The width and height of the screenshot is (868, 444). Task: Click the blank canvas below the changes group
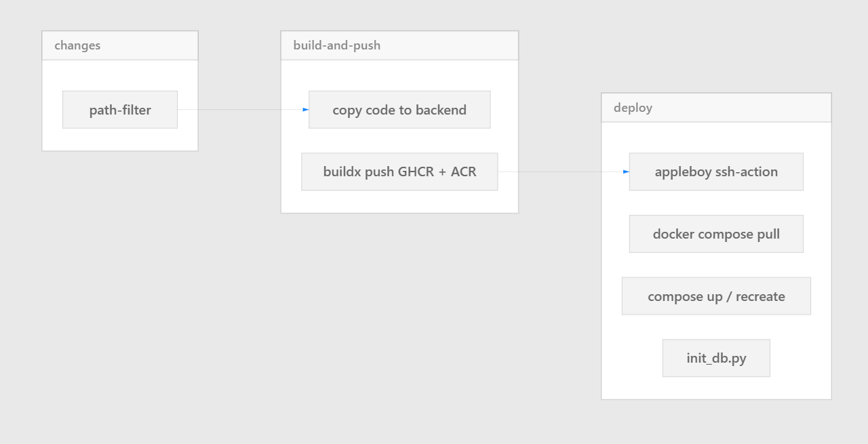pos(120,271)
